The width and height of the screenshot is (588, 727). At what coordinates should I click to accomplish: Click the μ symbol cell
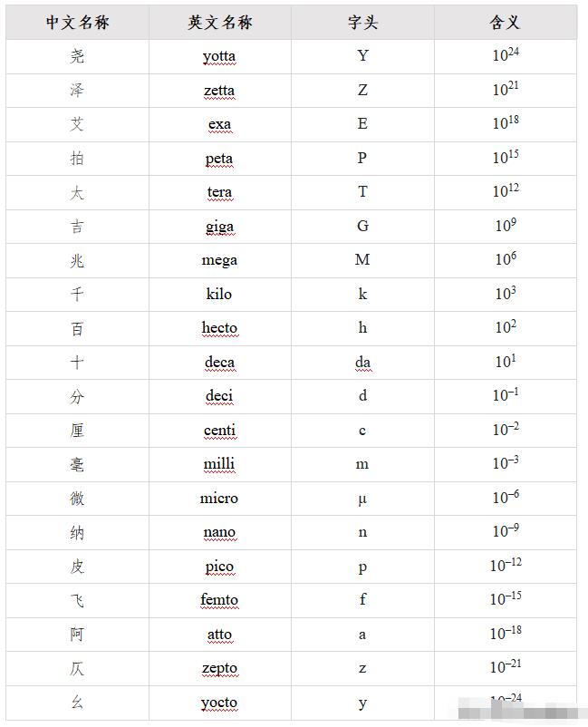coord(362,499)
